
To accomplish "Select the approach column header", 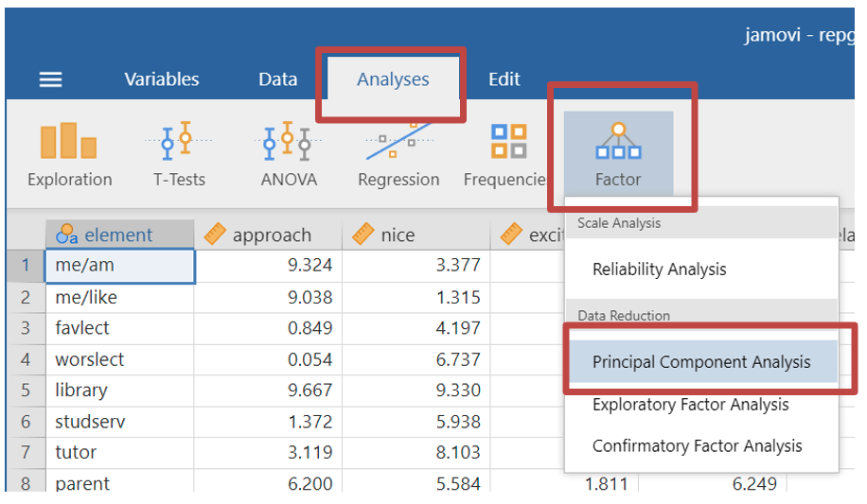I will pyautogui.click(x=270, y=235).
